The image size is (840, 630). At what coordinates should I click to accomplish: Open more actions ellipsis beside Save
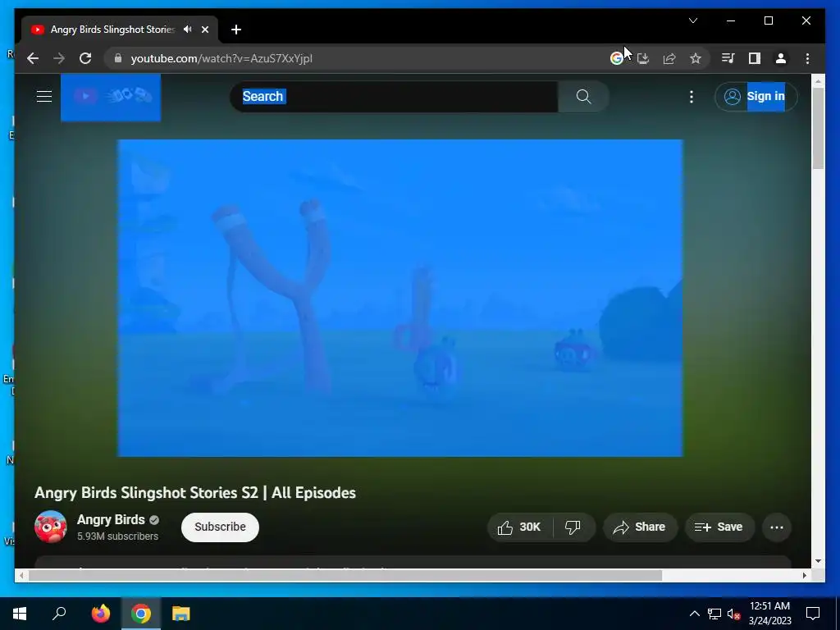(777, 527)
